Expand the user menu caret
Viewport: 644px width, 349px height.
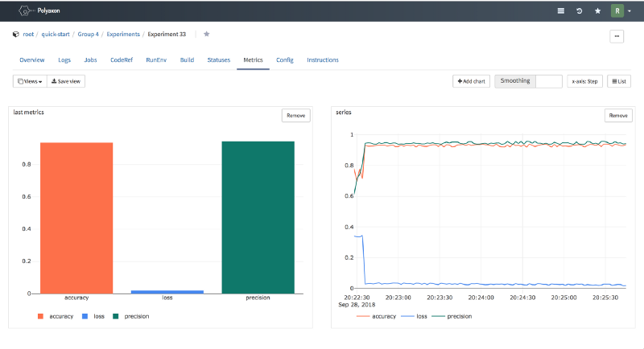coord(630,11)
